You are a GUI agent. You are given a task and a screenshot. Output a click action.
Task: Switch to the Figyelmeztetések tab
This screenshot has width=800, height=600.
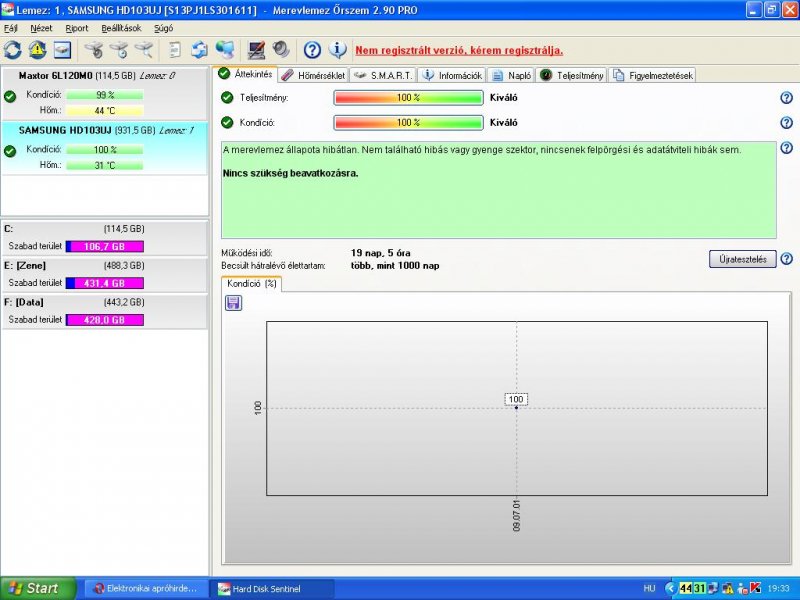point(653,76)
